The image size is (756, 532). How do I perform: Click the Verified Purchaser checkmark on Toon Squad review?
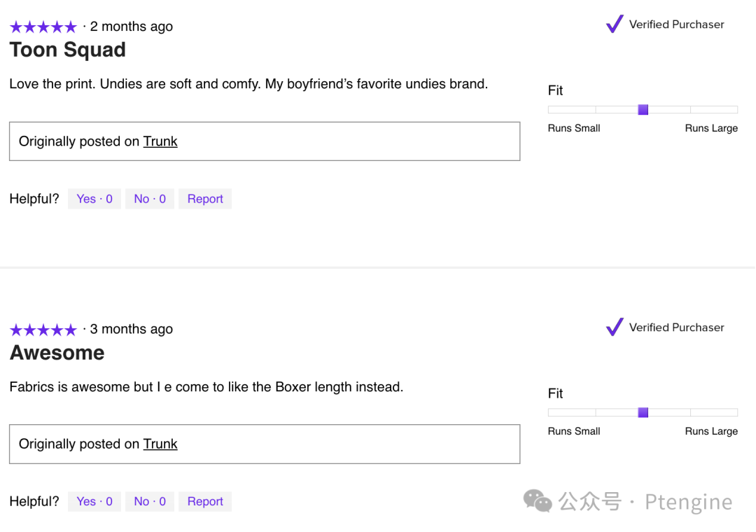[615, 24]
